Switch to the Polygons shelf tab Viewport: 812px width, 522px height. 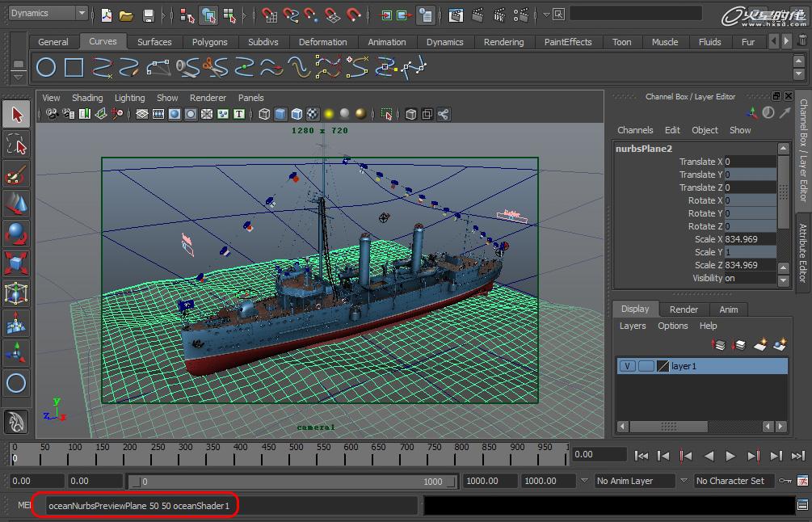point(209,42)
